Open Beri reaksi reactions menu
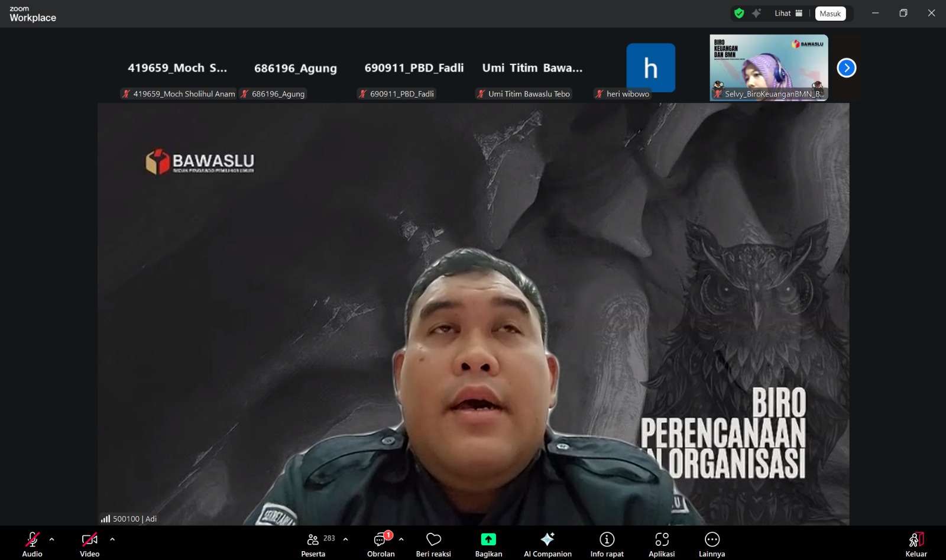 point(433,543)
